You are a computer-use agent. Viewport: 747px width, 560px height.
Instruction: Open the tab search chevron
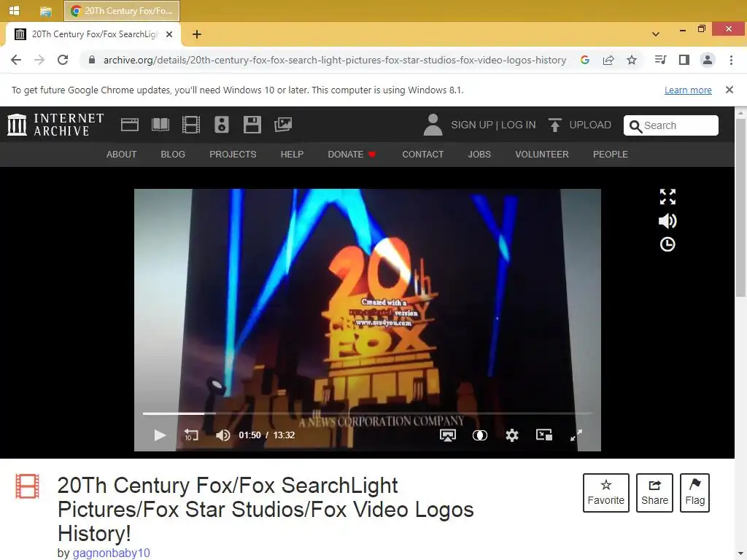(x=656, y=34)
